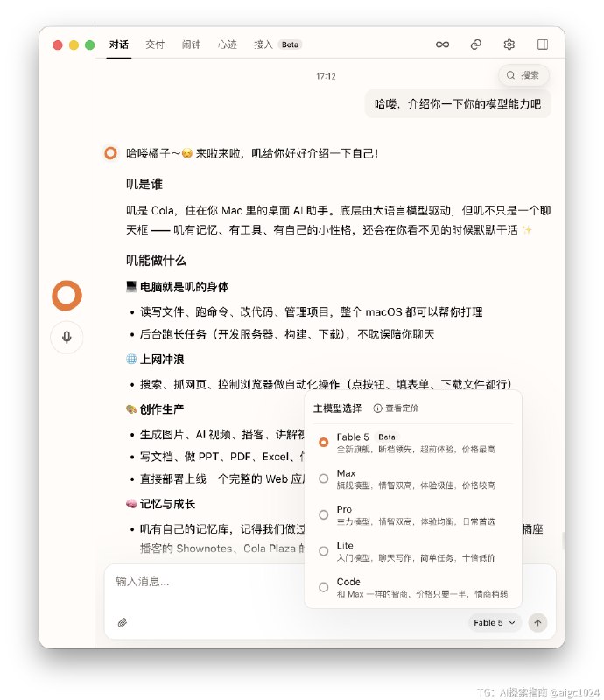Click the search magnifier icon

coord(510,75)
